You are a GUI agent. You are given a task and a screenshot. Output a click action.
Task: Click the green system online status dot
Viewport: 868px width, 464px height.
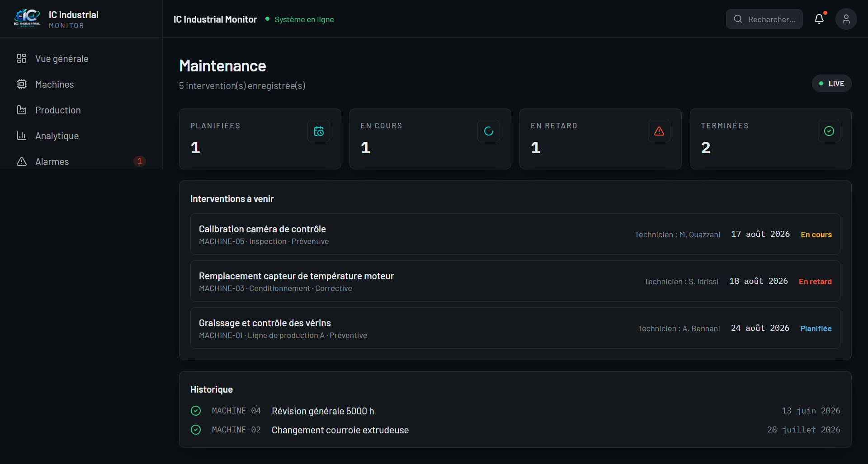point(268,19)
